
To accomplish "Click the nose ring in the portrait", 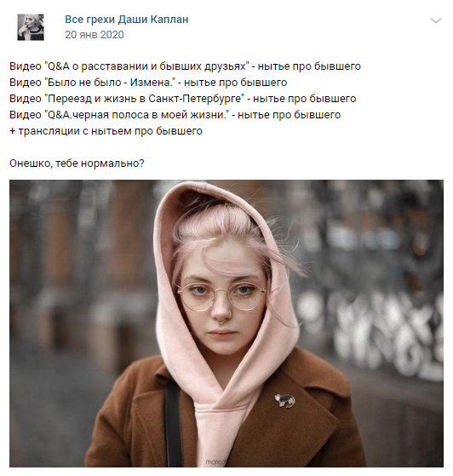I will coord(222,320).
